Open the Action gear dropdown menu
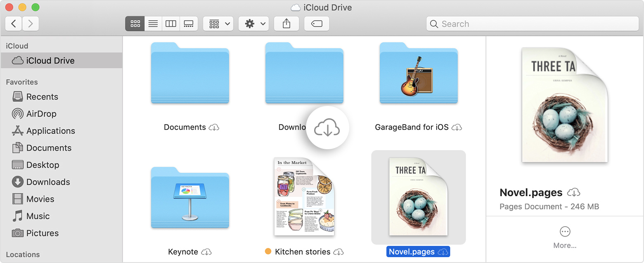 (254, 24)
